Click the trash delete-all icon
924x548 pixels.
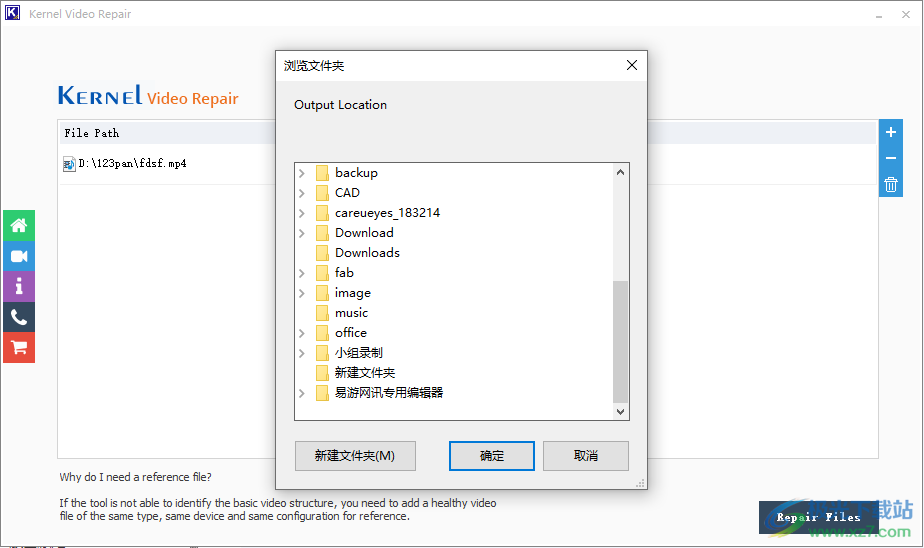(891, 184)
